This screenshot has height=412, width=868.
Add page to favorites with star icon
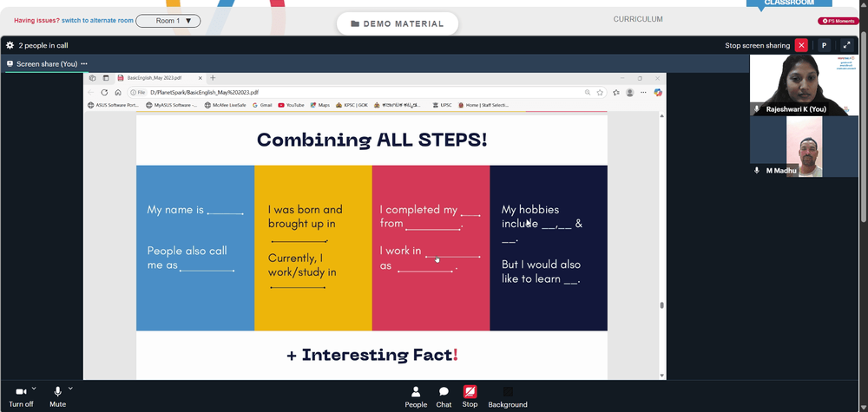(600, 92)
